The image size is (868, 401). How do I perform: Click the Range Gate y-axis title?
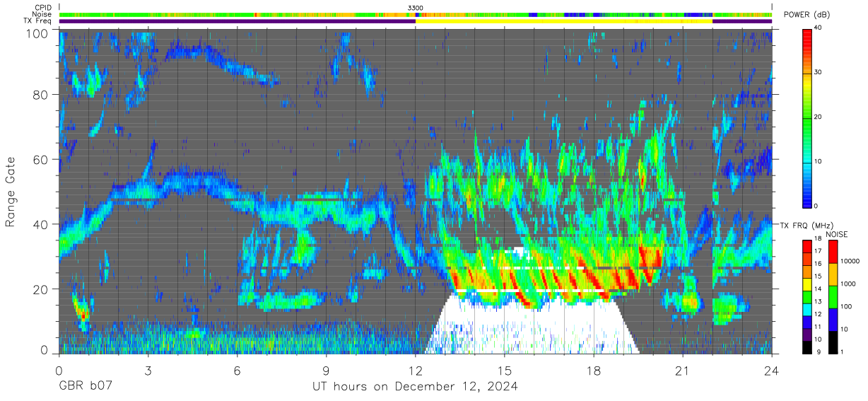click(x=11, y=192)
